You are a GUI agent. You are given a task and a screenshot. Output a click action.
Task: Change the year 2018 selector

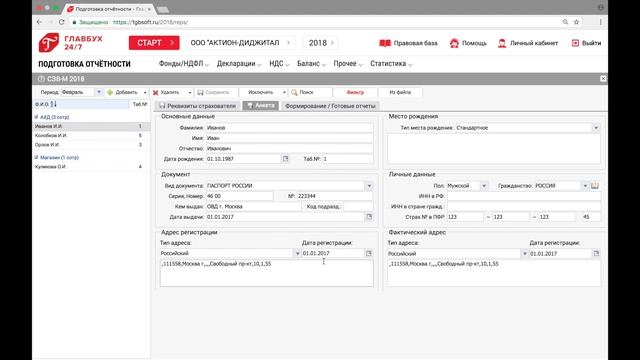(321, 43)
